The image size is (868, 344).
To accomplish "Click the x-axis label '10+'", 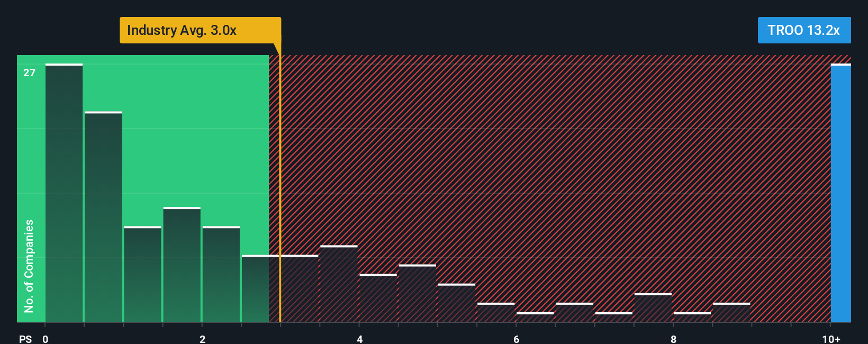I will pos(831,339).
